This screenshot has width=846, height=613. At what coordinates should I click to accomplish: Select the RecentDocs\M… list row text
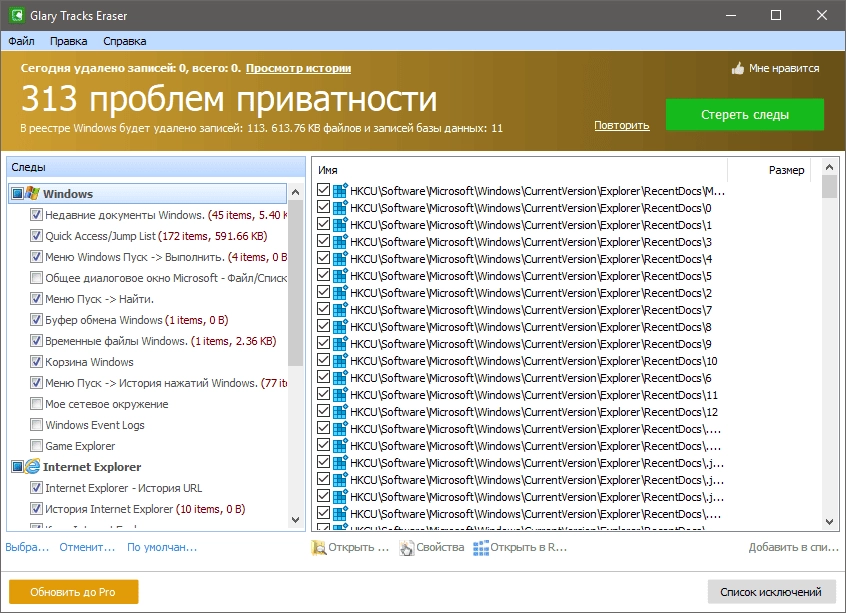coord(537,191)
